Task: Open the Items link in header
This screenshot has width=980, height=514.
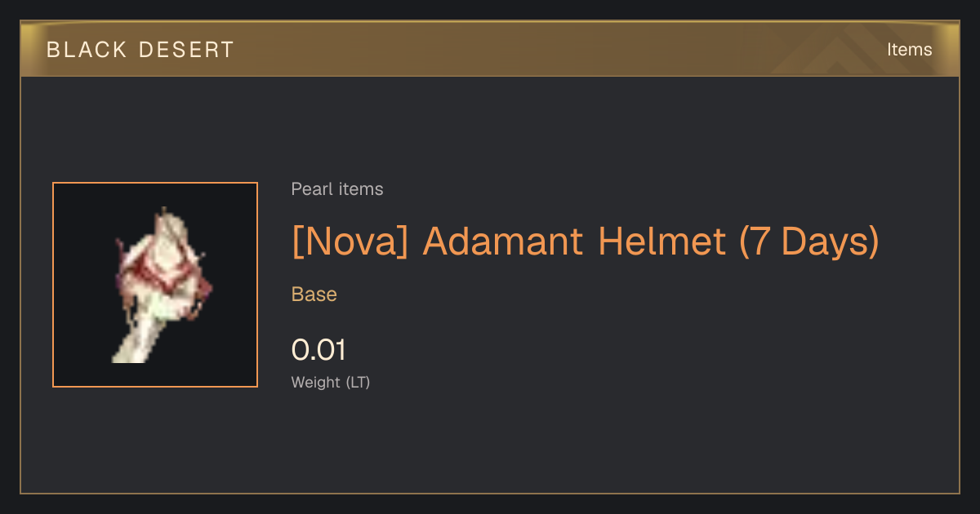Action: (909, 50)
